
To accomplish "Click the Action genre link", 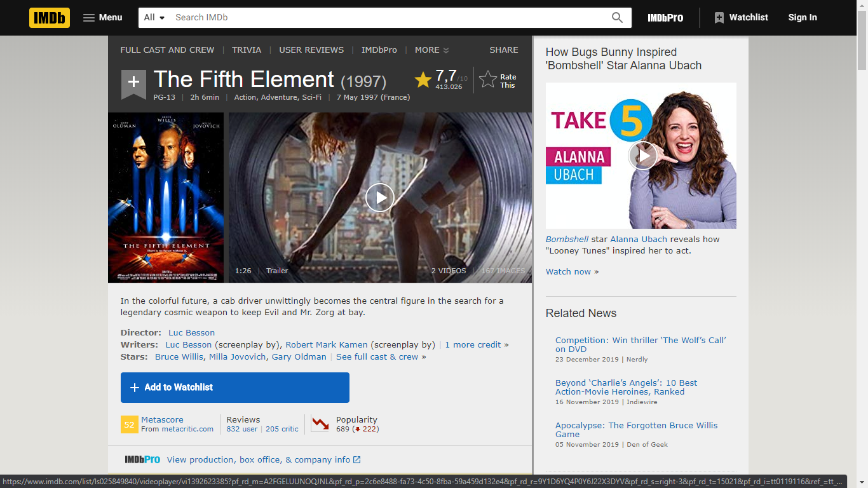I will tap(245, 97).
